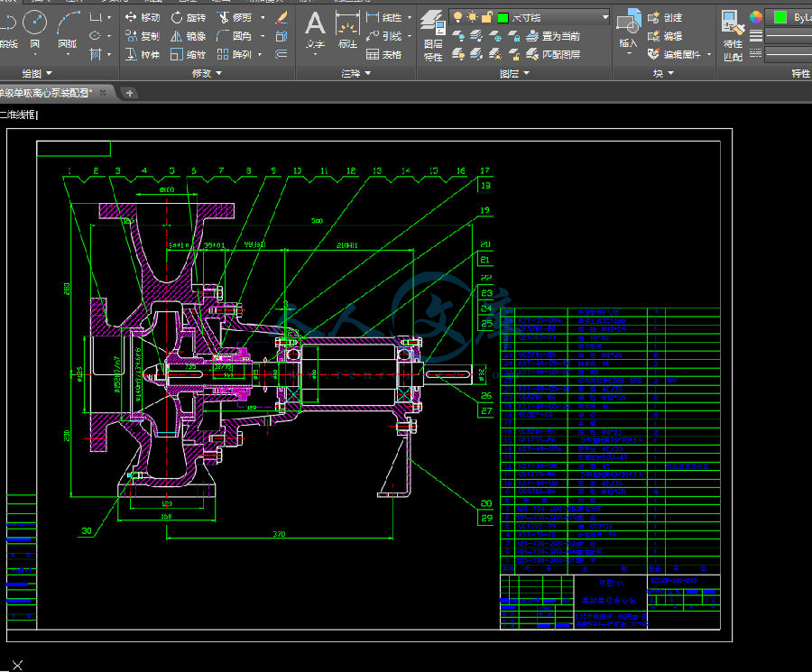Viewport: 812px width, 672px height.
Task: Click the Fillet (圆角) tool
Action: coord(234,36)
